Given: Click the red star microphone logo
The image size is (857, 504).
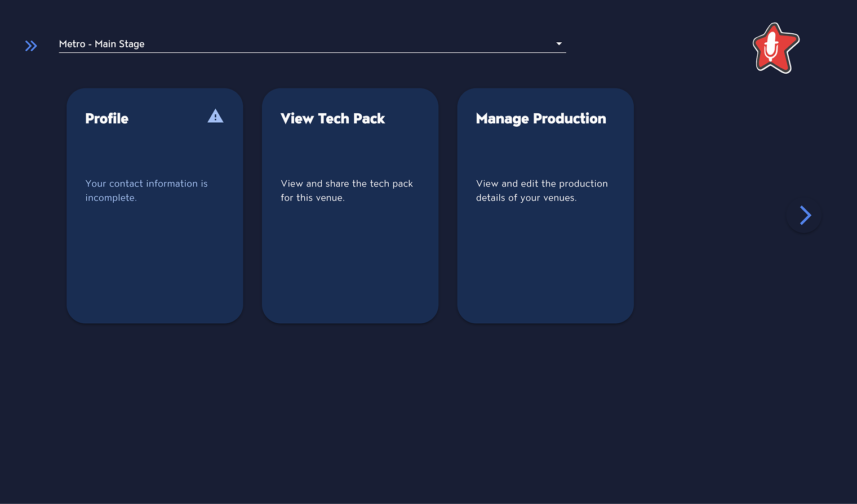Looking at the screenshot, I should (776, 48).
